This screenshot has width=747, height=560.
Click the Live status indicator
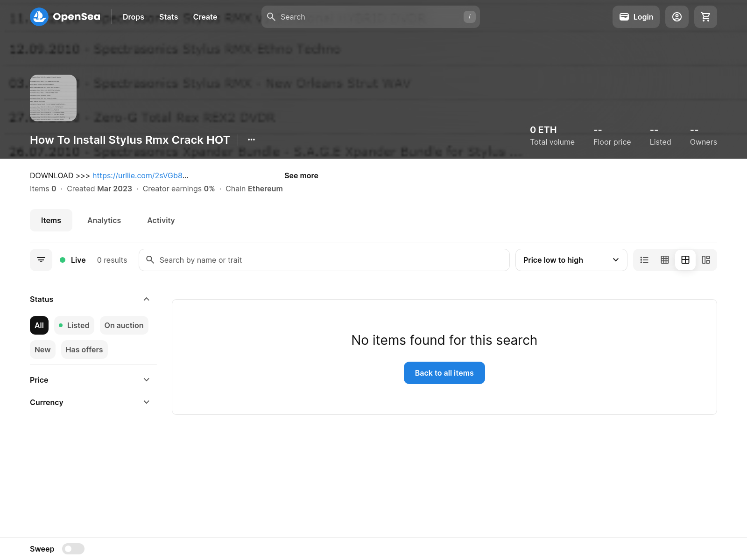(x=73, y=260)
